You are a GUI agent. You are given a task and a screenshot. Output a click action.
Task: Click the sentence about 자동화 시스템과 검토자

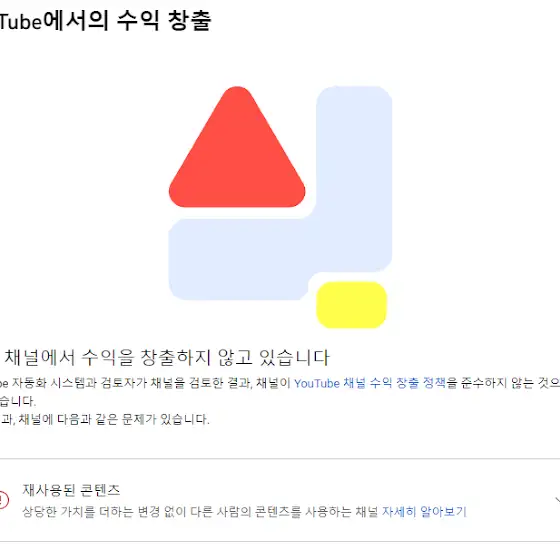[280, 383]
